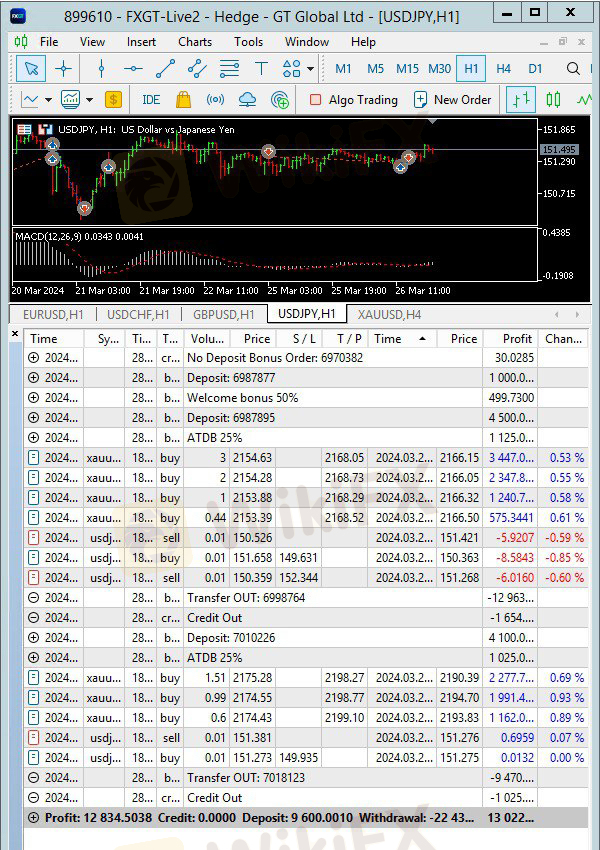Select the crosshair cursor tool
This screenshot has height=850, width=600.
[x=63, y=69]
